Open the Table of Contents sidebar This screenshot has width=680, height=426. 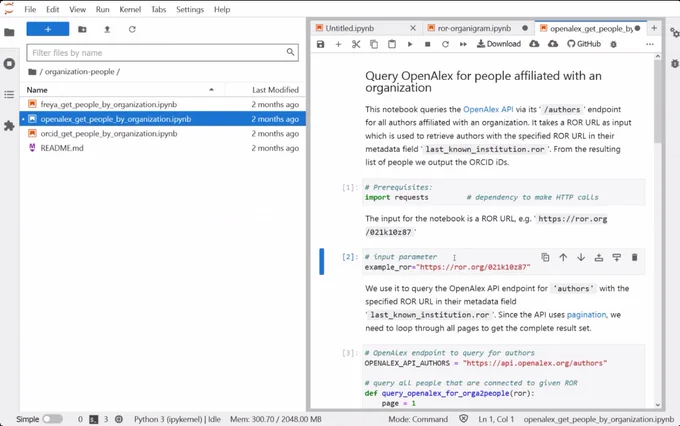pyautogui.click(x=9, y=95)
